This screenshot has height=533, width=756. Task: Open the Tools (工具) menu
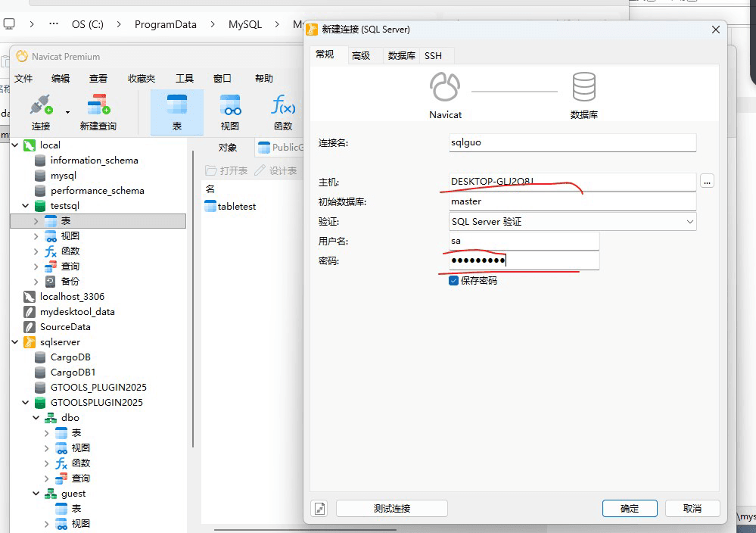(184, 78)
